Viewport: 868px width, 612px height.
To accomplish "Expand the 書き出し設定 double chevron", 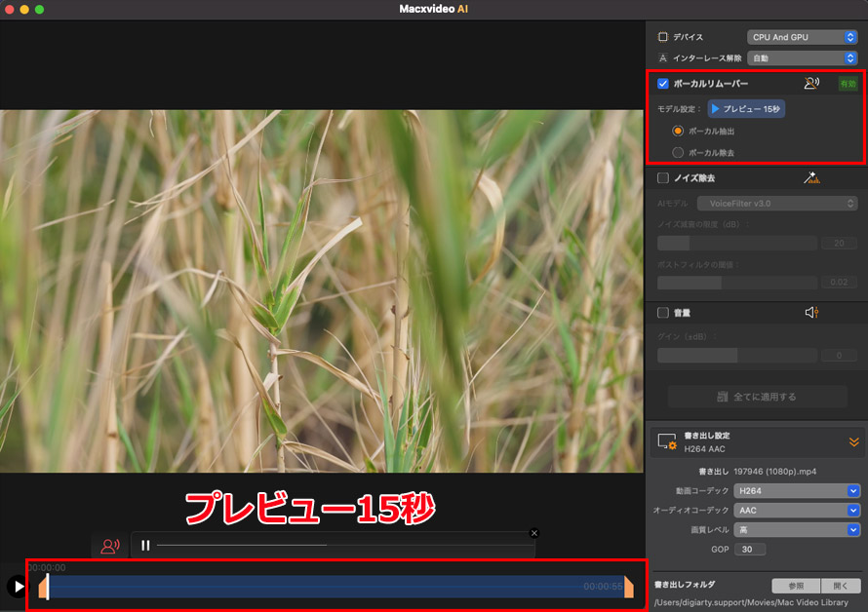I will 853,442.
